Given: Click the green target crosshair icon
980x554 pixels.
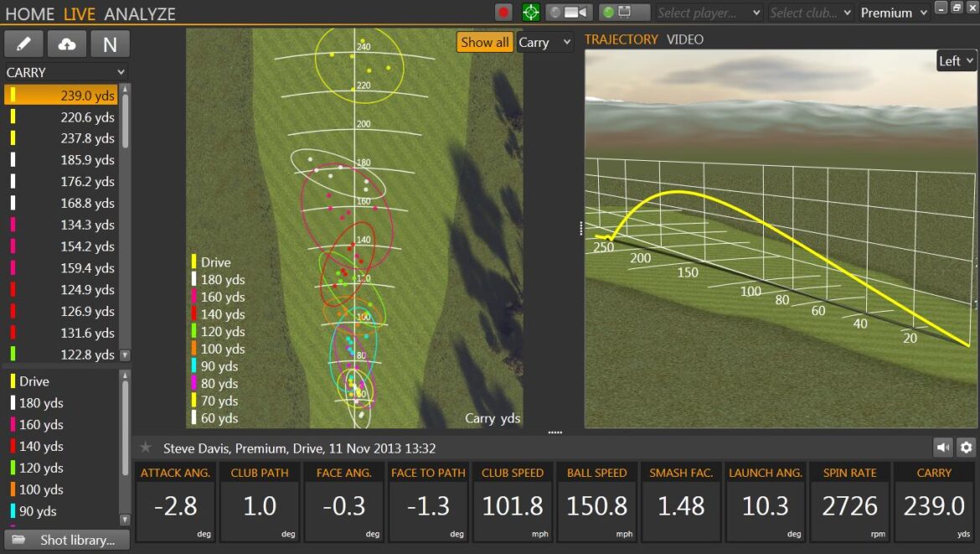Looking at the screenshot, I should 530,13.
